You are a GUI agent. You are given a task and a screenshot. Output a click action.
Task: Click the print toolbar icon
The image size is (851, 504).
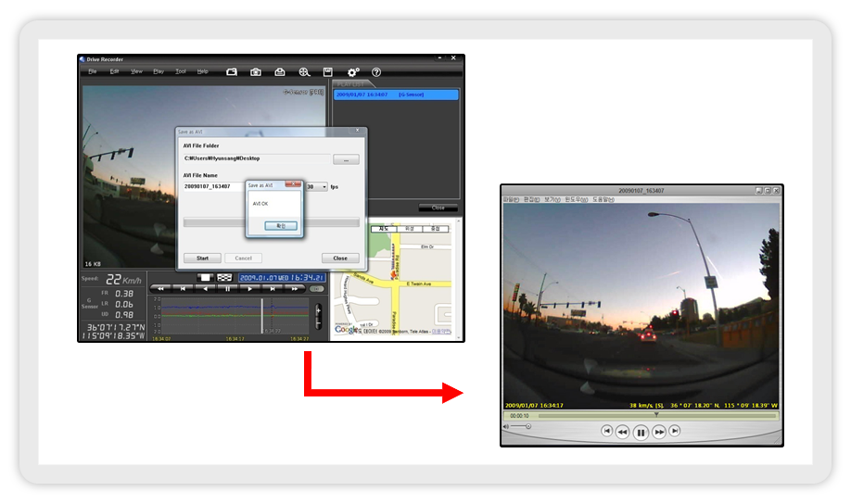click(x=280, y=71)
